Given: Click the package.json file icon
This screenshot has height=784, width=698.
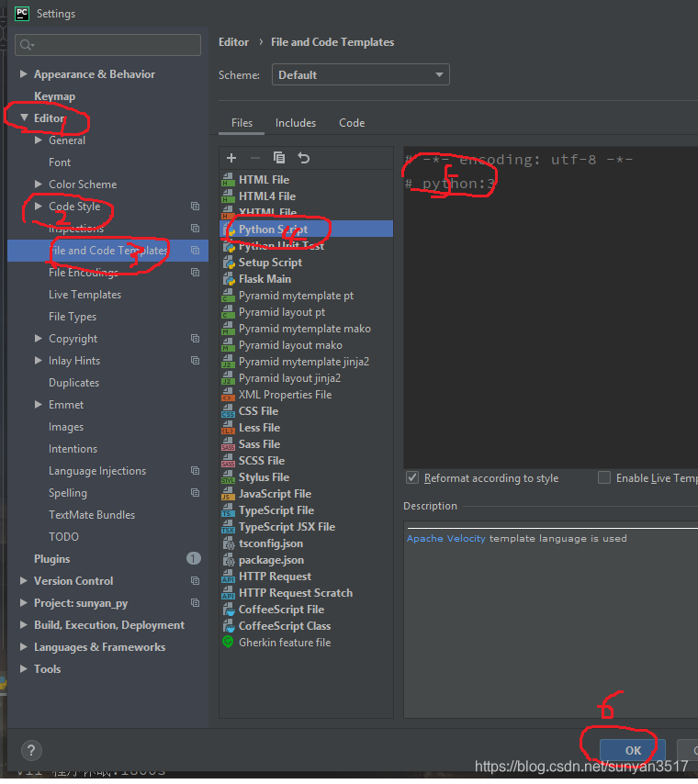Looking at the screenshot, I should click(229, 560).
